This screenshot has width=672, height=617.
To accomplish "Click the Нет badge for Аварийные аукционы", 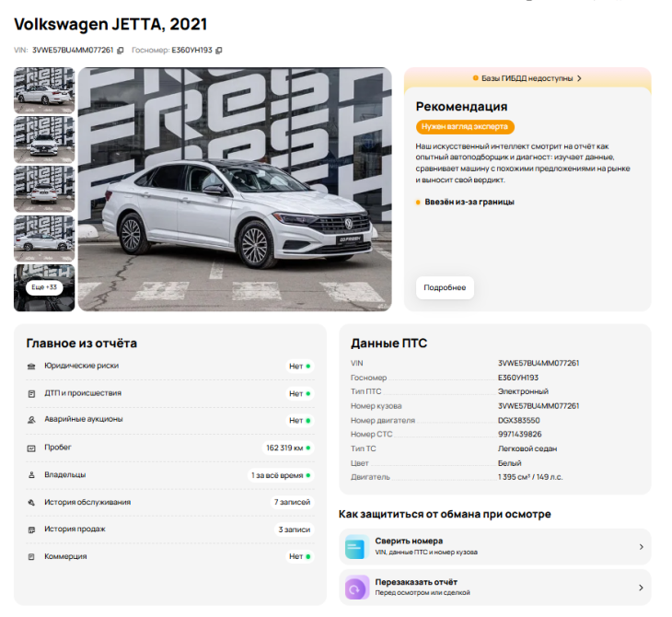I will (x=299, y=421).
